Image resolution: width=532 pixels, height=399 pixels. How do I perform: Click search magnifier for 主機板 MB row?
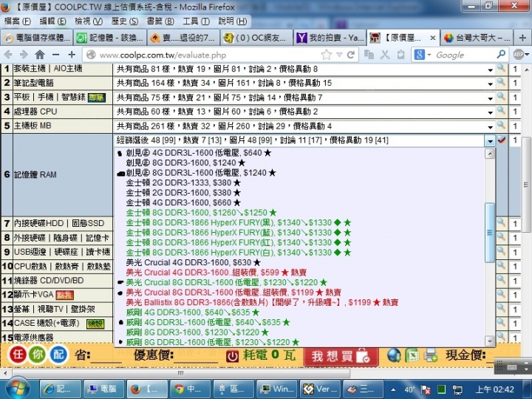[501, 126]
